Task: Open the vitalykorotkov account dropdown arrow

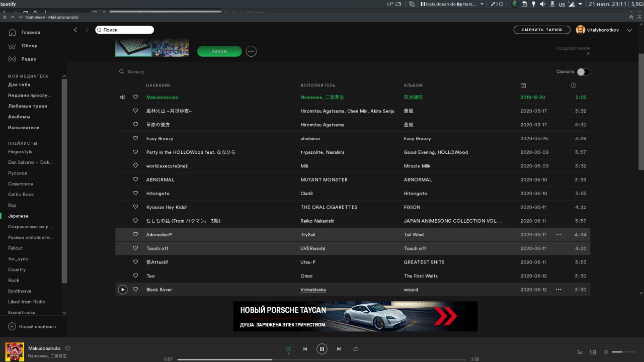Action: coord(629,30)
